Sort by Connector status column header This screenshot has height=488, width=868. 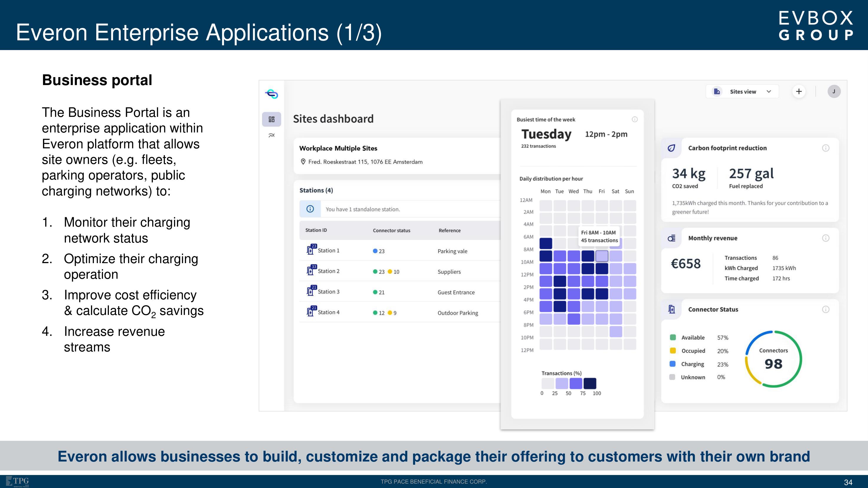tap(392, 230)
